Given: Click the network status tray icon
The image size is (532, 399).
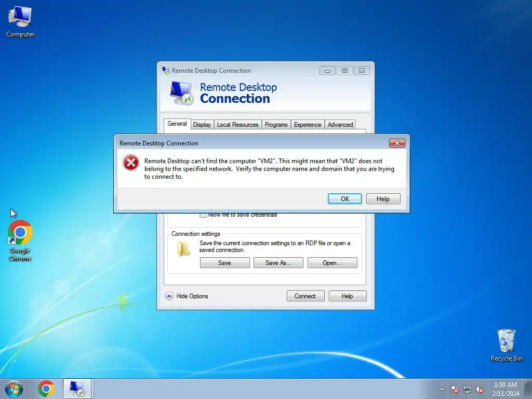Looking at the screenshot, I should [x=467, y=389].
